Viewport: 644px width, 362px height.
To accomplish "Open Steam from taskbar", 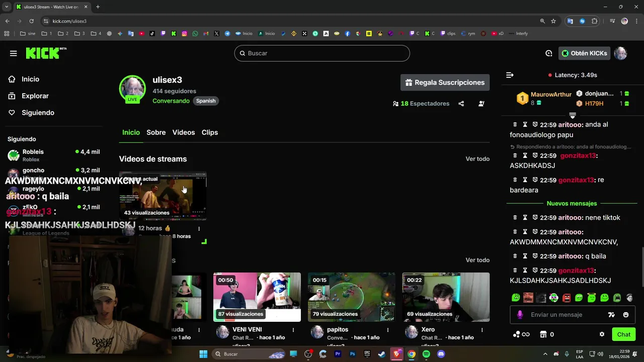I will coord(382,354).
